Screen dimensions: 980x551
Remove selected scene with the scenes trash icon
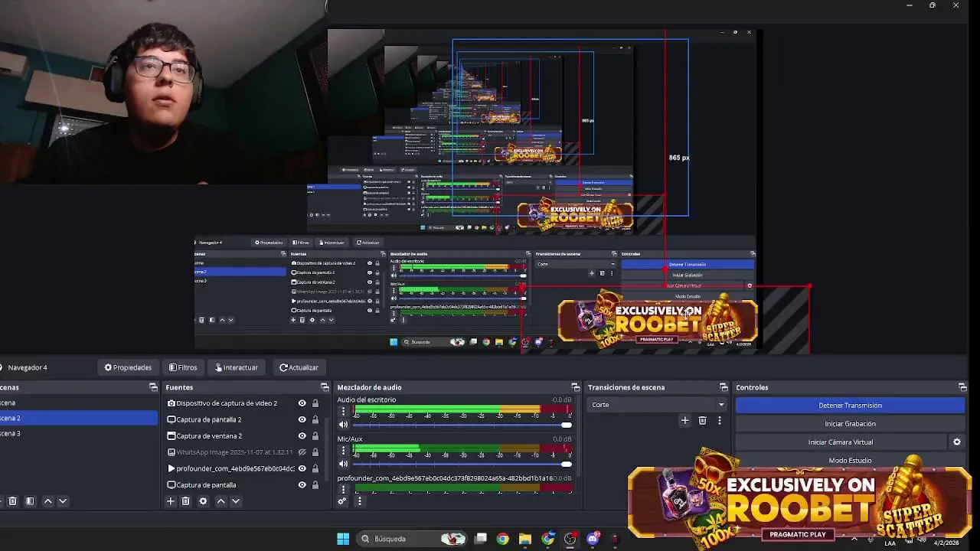[12, 501]
